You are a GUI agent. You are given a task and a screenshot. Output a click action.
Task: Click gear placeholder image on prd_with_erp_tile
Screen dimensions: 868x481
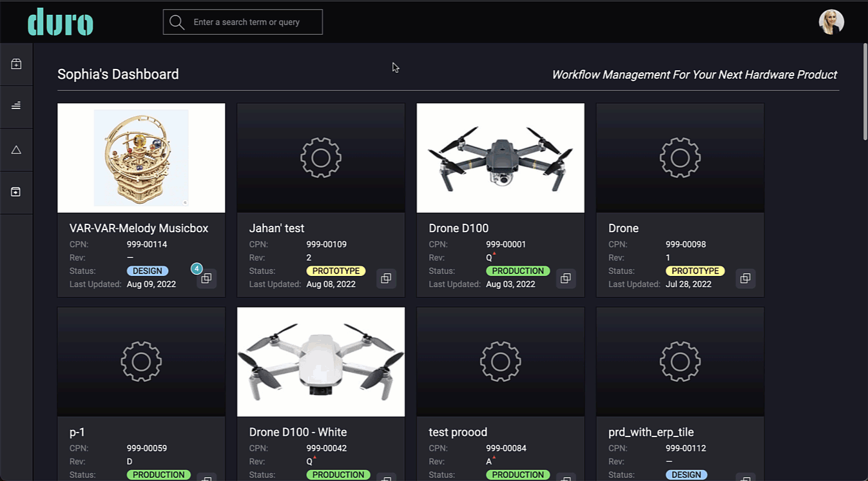point(680,362)
